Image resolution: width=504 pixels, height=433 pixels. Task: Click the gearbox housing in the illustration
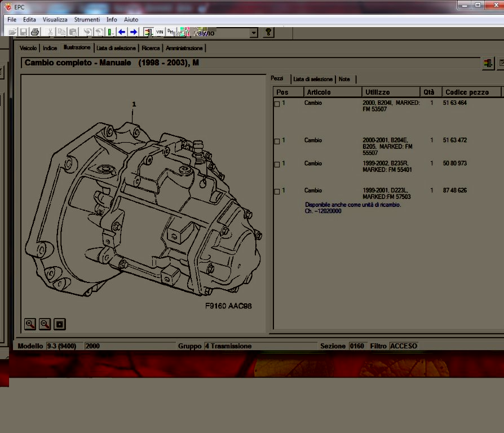[x=143, y=209]
